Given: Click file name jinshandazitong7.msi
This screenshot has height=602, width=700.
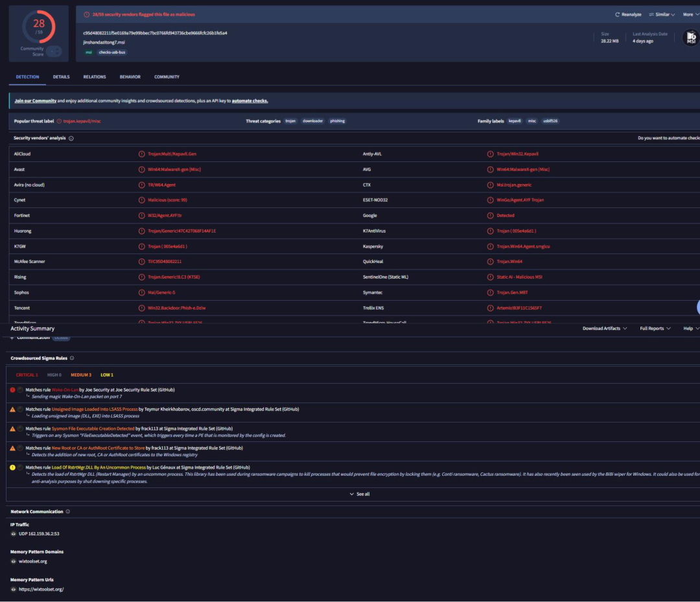Looking at the screenshot, I should (104, 42).
